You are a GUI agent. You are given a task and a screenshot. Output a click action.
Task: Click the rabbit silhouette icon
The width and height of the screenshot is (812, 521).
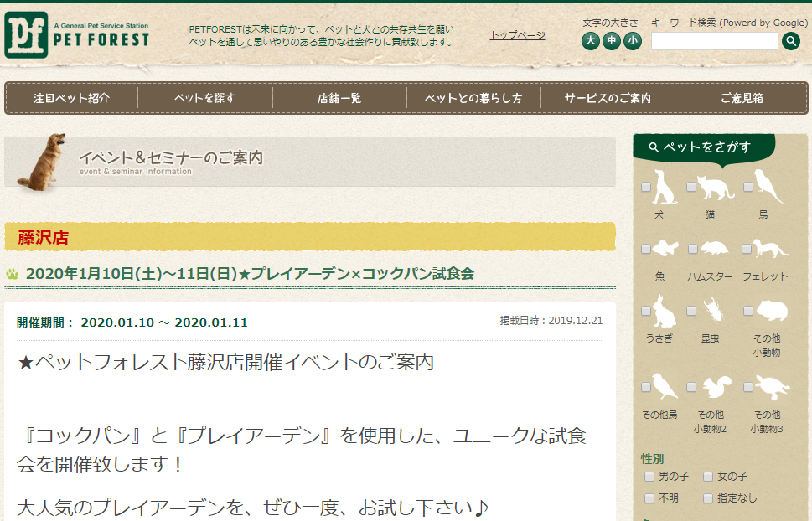664,311
